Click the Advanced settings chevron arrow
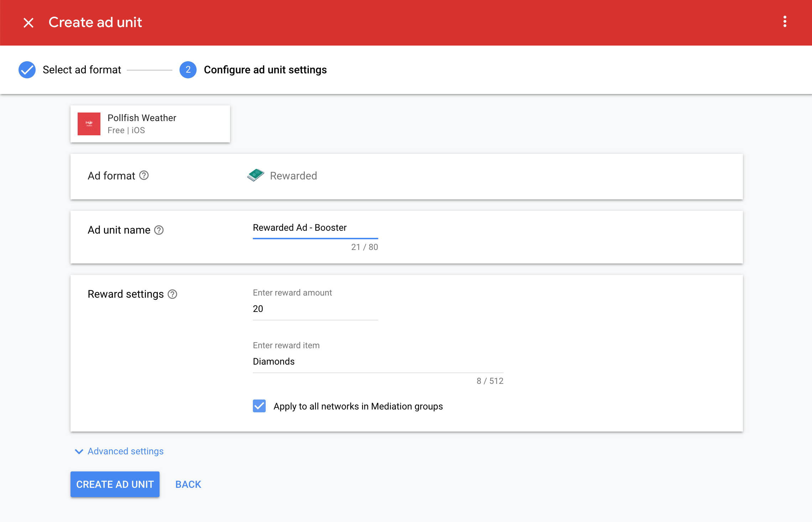This screenshot has height=522, width=812. (79, 451)
